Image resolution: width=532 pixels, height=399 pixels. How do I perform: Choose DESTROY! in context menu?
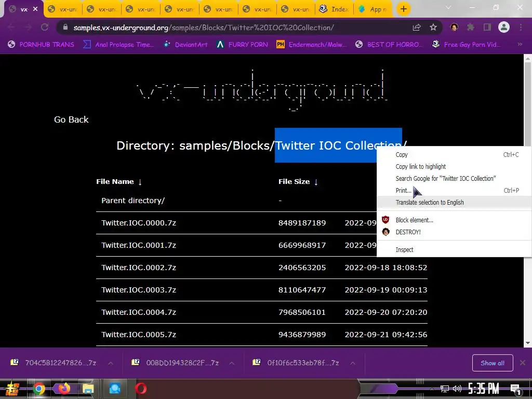point(454,232)
